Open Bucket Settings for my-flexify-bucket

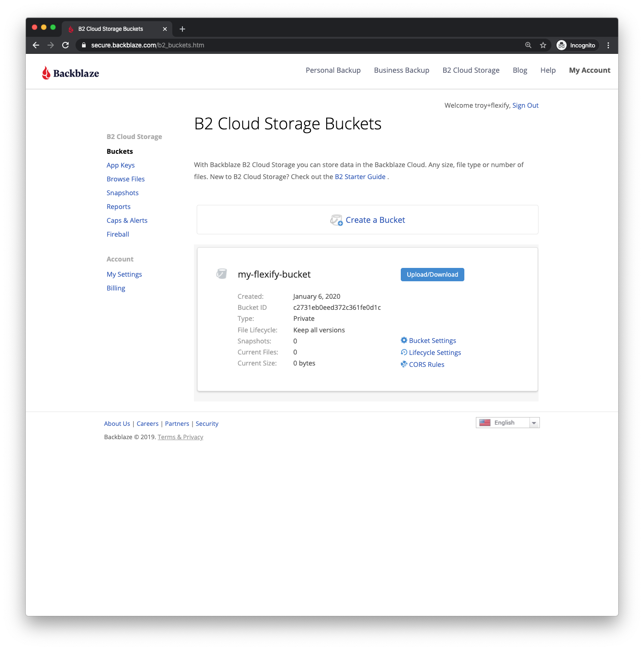pos(433,341)
